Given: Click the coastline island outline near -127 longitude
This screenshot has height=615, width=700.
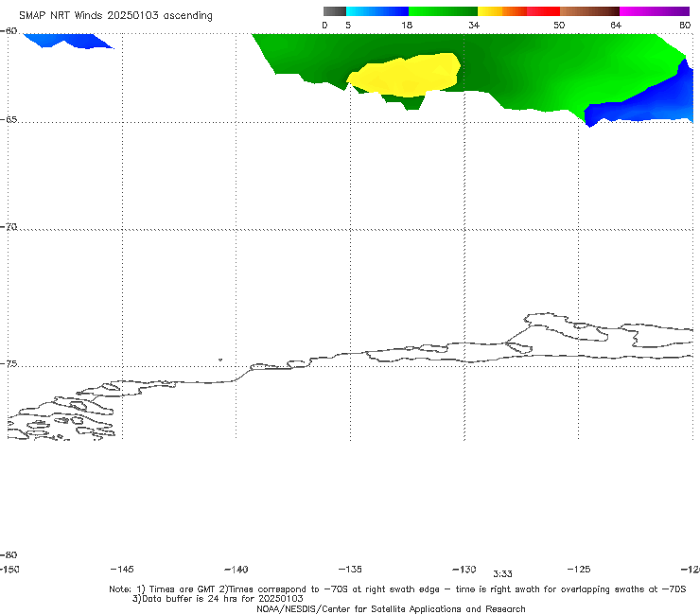Looking at the screenshot, I should (566, 326).
